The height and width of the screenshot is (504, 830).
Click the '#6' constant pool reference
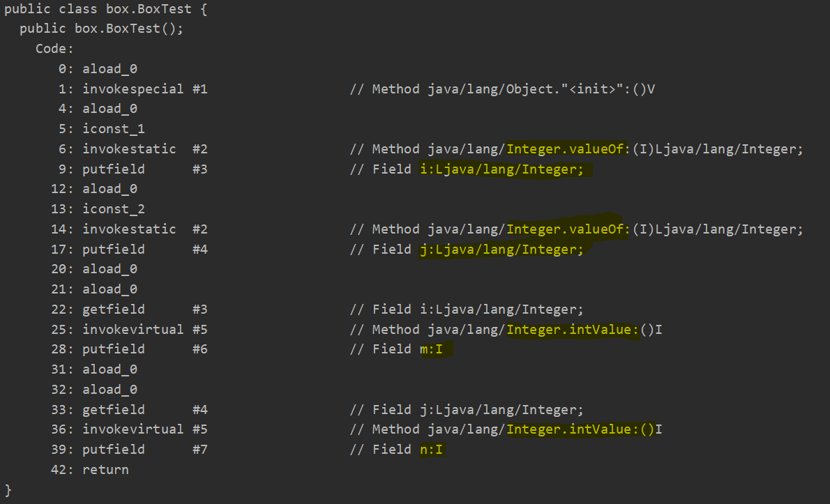click(x=199, y=349)
